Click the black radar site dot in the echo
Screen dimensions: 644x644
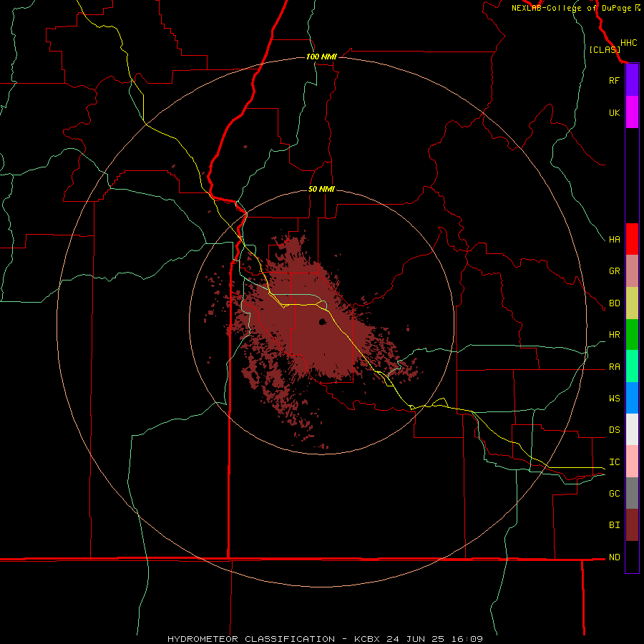pos(323,321)
